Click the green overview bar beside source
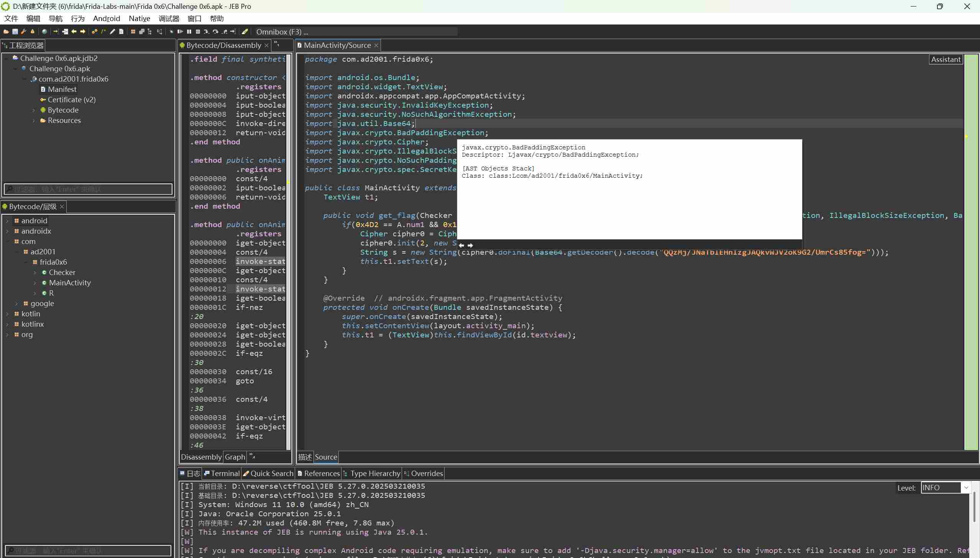980x558 pixels. pos(971,252)
